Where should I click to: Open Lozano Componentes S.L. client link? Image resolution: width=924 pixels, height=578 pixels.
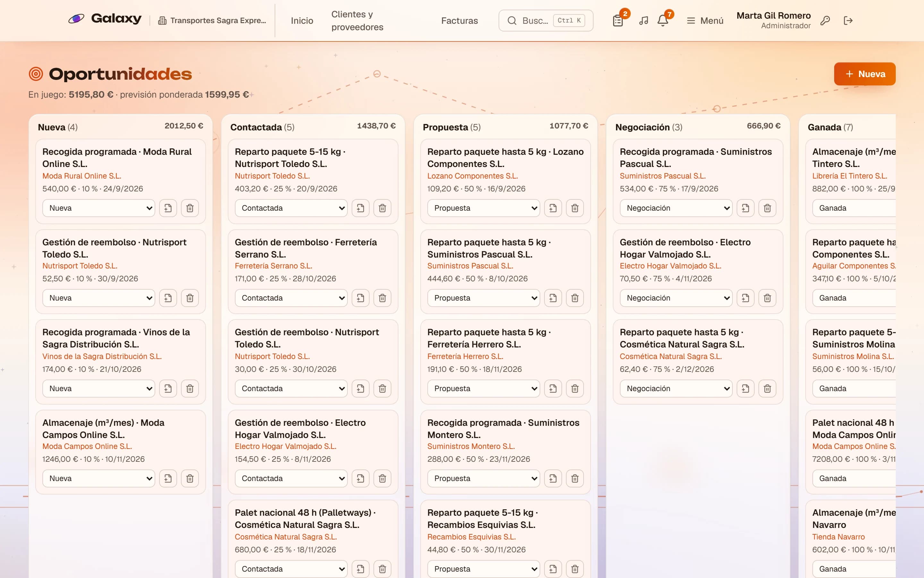click(x=472, y=176)
